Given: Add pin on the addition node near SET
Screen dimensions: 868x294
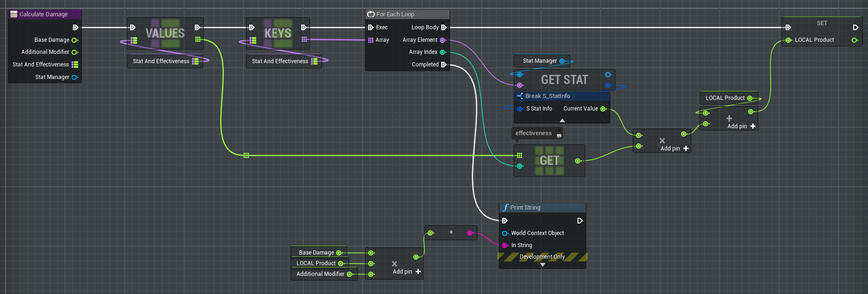Looking at the screenshot, I should point(753,126).
